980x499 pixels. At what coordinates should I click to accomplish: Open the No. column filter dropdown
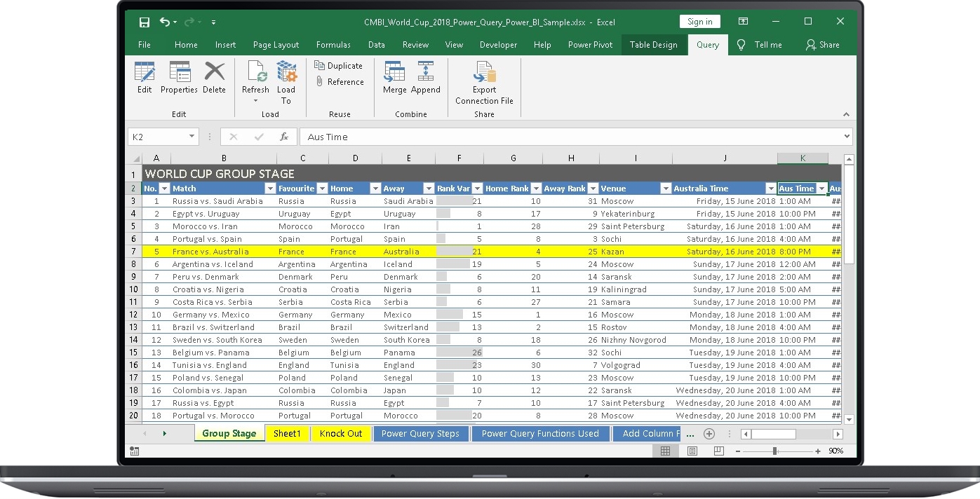tap(164, 189)
